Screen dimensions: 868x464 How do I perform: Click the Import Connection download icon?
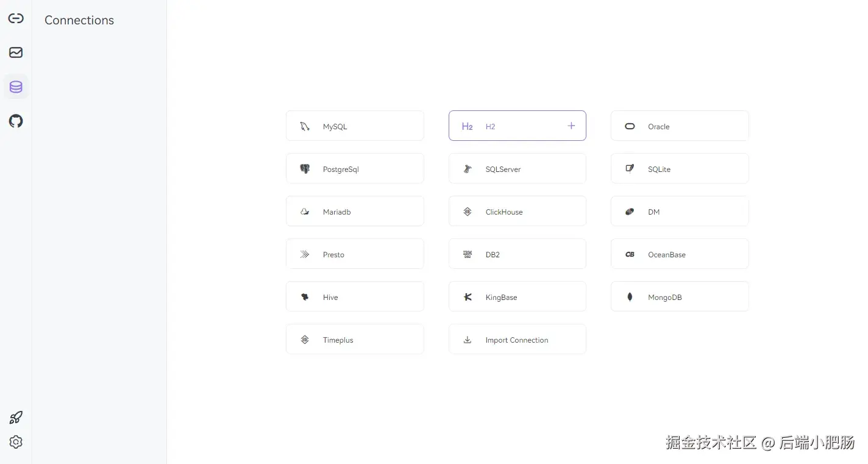tap(468, 340)
